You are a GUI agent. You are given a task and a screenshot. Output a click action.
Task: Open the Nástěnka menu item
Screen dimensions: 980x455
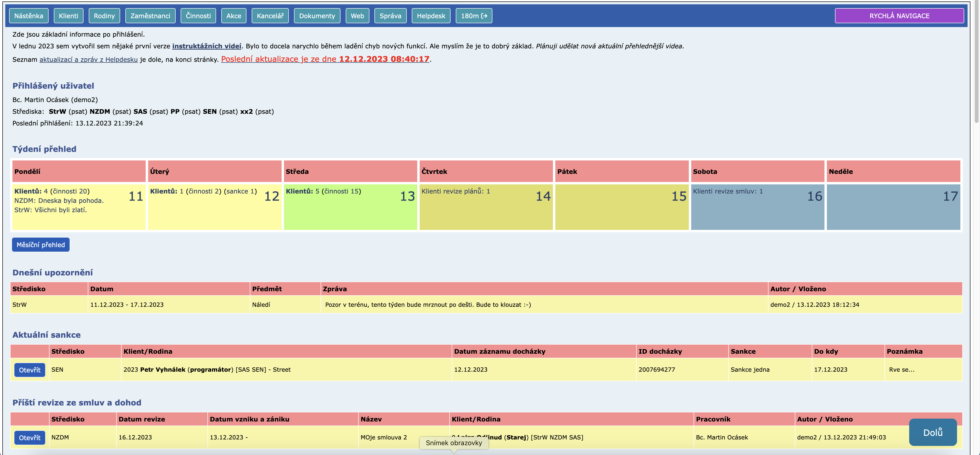(28, 16)
